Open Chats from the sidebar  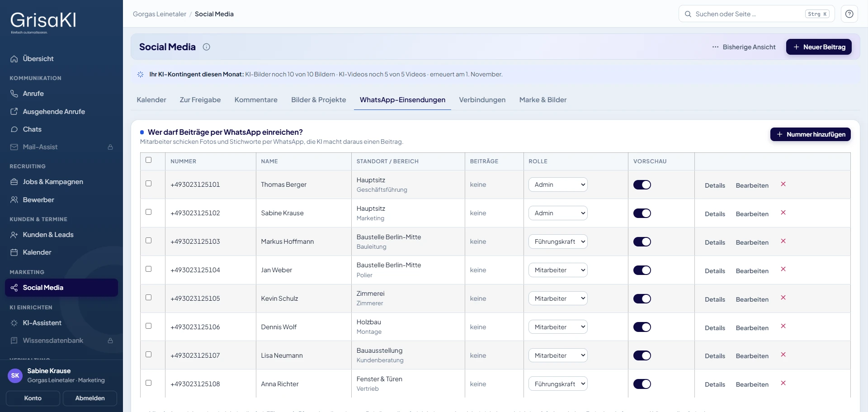coord(61,129)
